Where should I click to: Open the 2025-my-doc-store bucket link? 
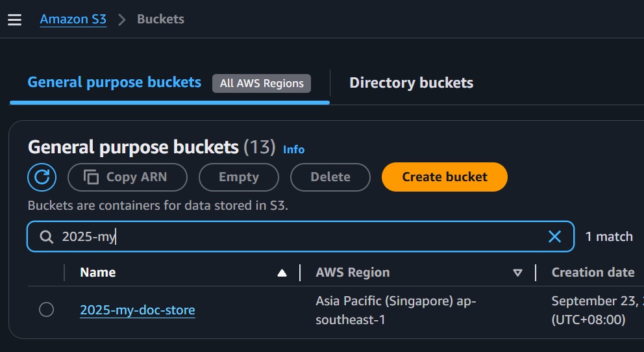pyautogui.click(x=138, y=310)
